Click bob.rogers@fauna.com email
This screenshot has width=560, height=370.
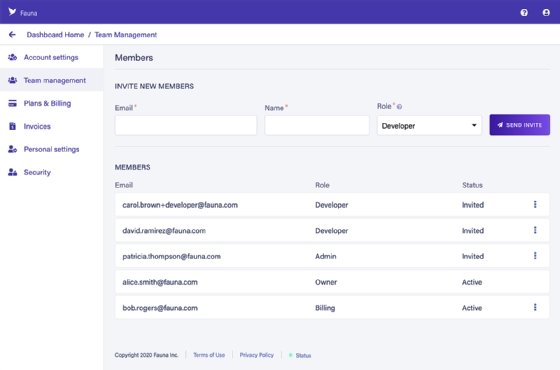click(160, 308)
